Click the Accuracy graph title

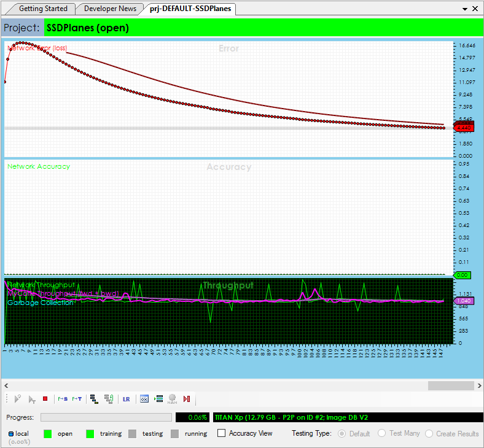click(x=229, y=167)
